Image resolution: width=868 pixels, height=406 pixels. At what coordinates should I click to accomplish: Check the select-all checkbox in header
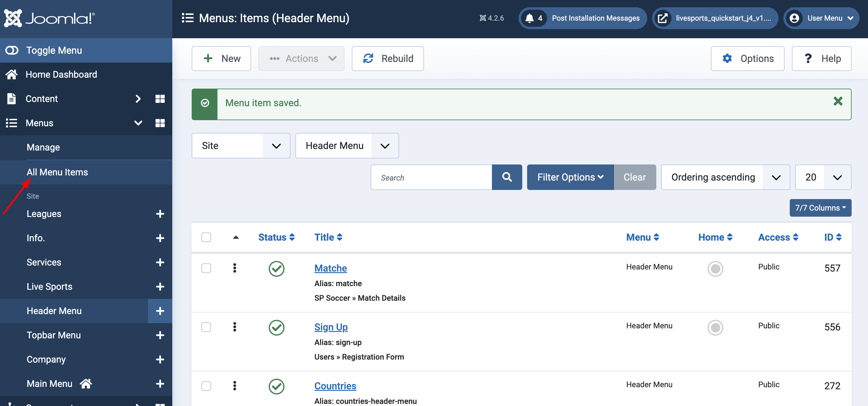206,237
